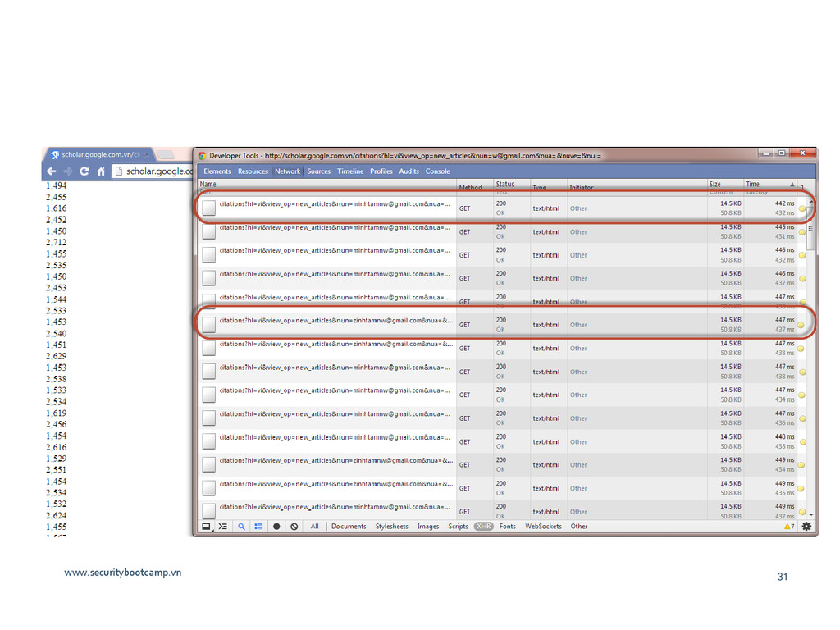Filter requests by Scripts
Viewport: 840px width, 630px height.
pyautogui.click(x=458, y=527)
